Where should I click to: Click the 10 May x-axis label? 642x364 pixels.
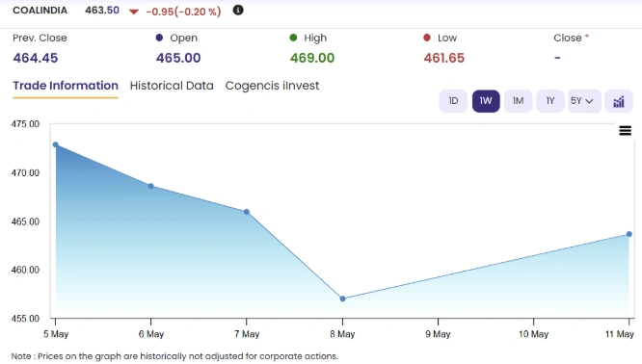[533, 334]
